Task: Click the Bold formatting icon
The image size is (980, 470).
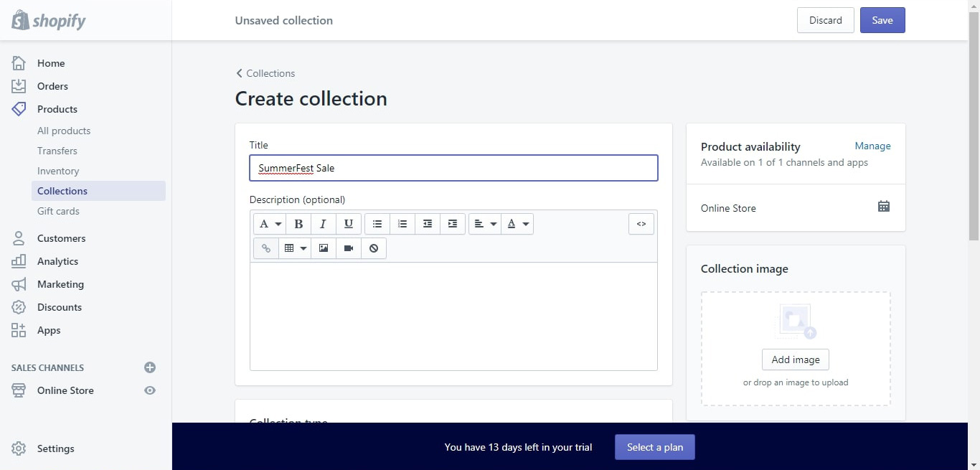Action: pos(298,224)
